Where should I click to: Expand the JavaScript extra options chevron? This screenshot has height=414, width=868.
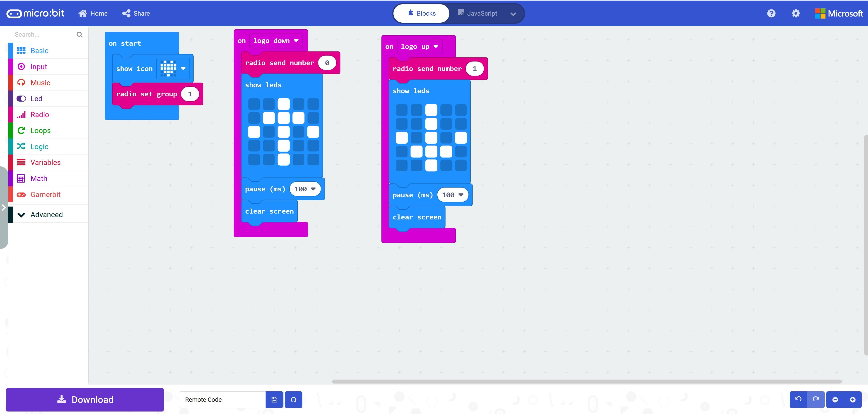point(513,13)
